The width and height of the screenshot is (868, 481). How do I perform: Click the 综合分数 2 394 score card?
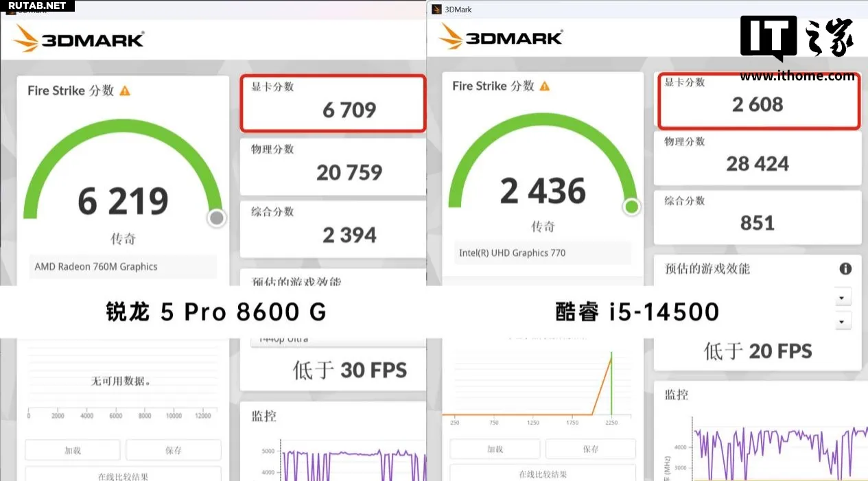(x=333, y=229)
